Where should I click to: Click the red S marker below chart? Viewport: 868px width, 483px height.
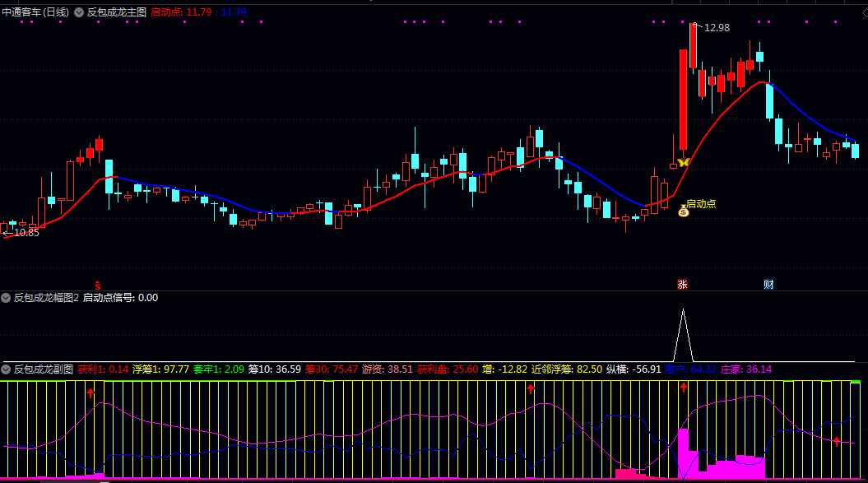[x=100, y=285]
